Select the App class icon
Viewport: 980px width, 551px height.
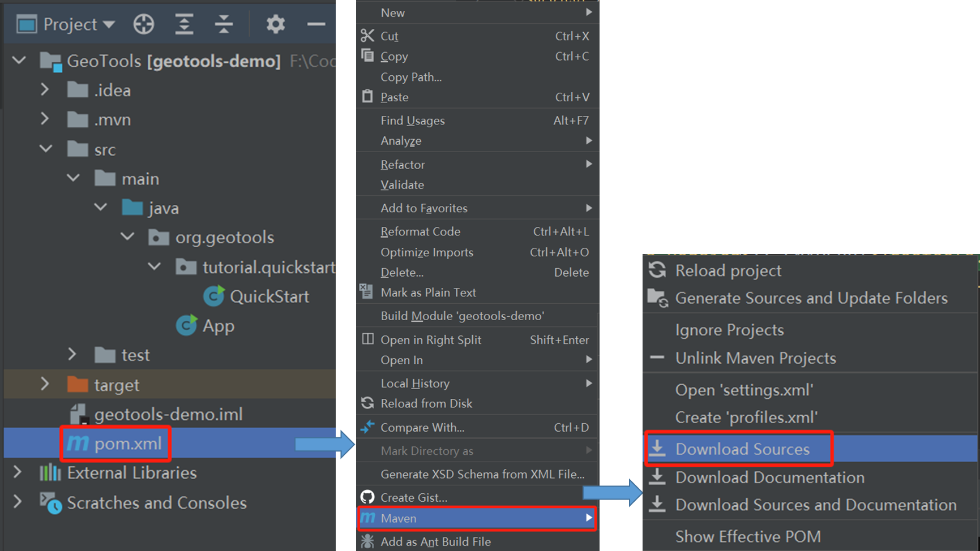[186, 325]
